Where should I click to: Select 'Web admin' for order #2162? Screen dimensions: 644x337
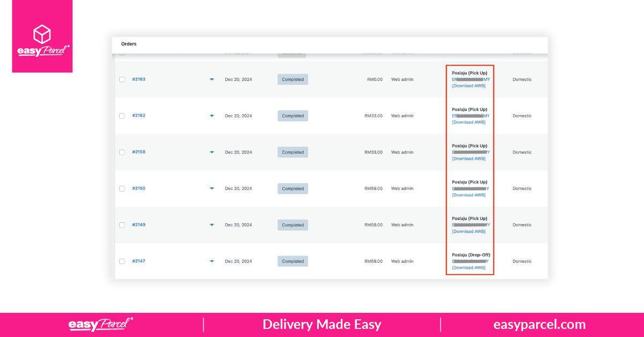(x=402, y=116)
